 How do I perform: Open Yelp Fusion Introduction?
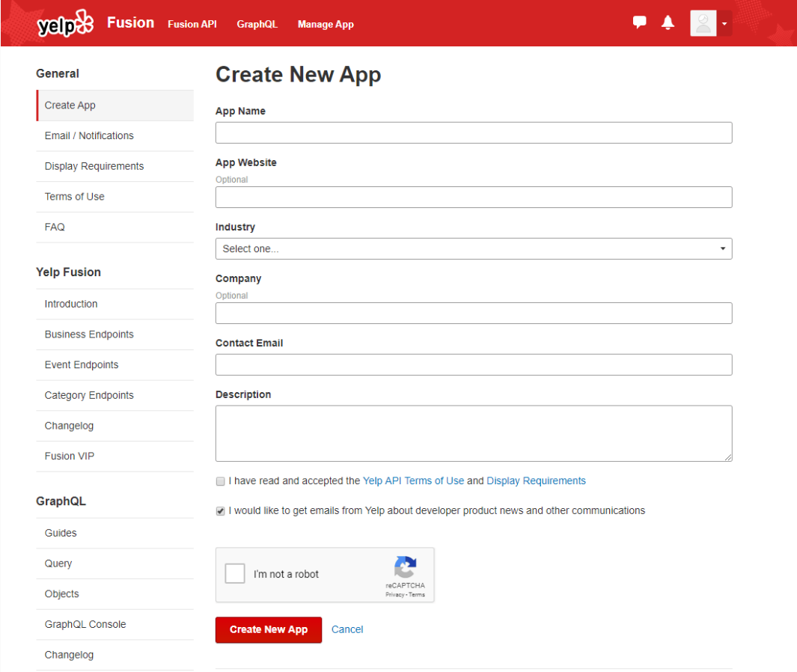tap(115, 304)
